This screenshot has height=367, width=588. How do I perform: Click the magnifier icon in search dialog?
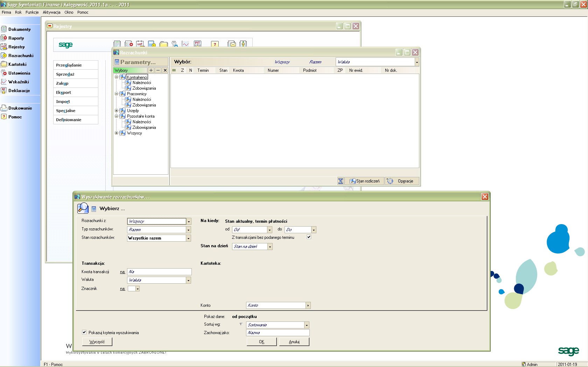click(x=83, y=208)
